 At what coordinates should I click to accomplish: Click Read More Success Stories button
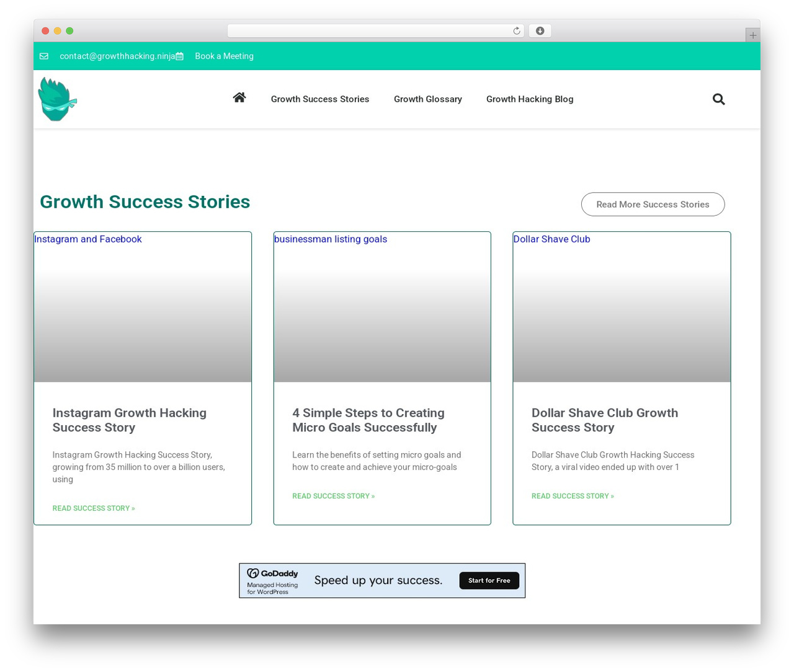(653, 205)
